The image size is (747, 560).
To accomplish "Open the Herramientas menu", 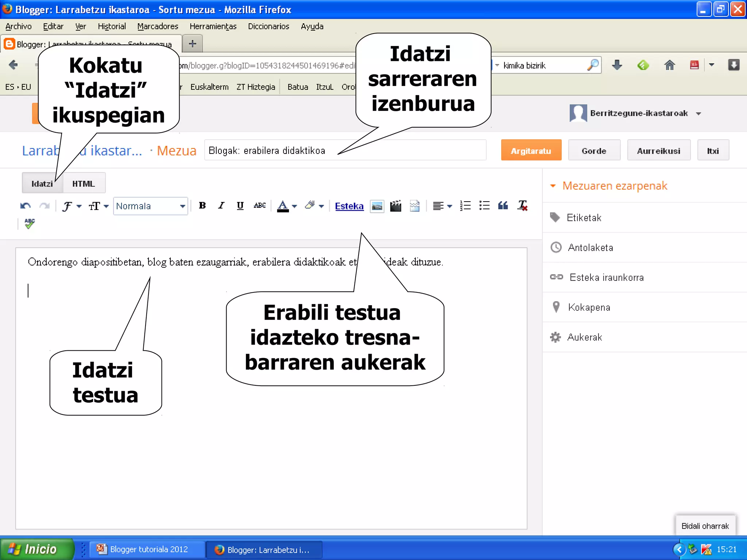I will [213, 26].
